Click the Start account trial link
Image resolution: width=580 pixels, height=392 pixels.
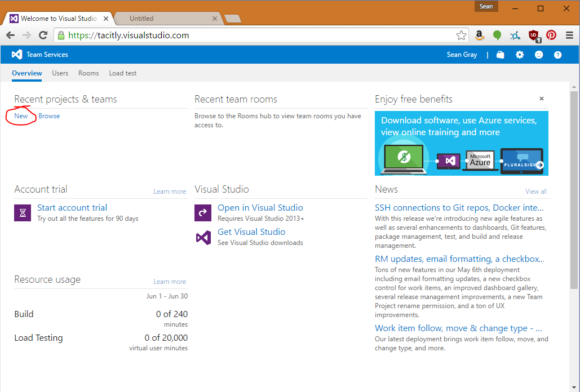pyautogui.click(x=72, y=208)
